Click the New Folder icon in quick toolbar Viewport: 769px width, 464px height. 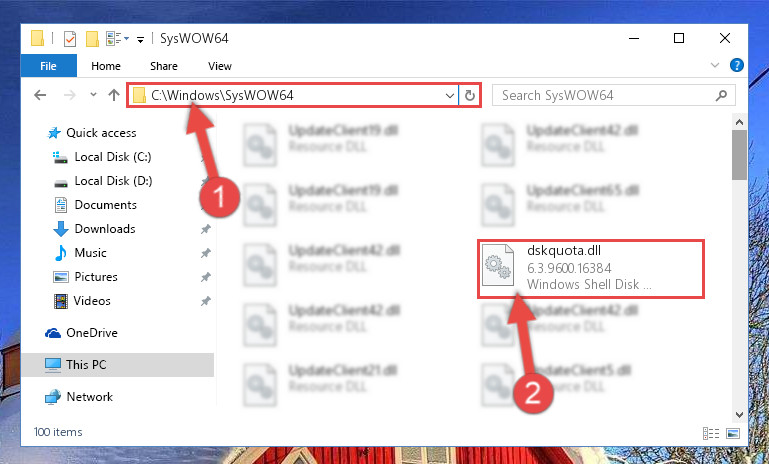[92, 38]
